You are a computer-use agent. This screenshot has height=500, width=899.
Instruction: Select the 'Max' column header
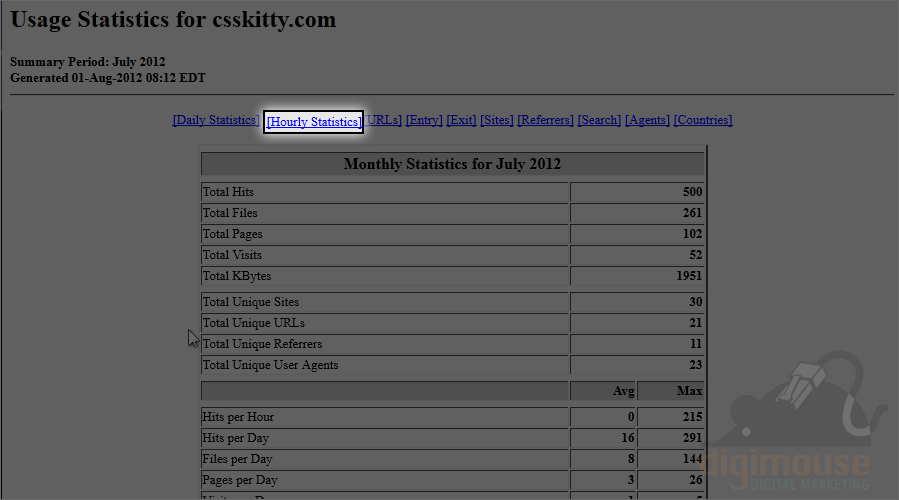(689, 391)
